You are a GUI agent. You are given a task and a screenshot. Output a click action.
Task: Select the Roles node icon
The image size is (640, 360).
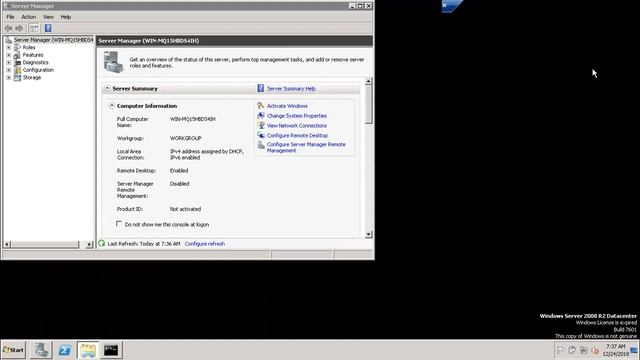(x=17, y=47)
